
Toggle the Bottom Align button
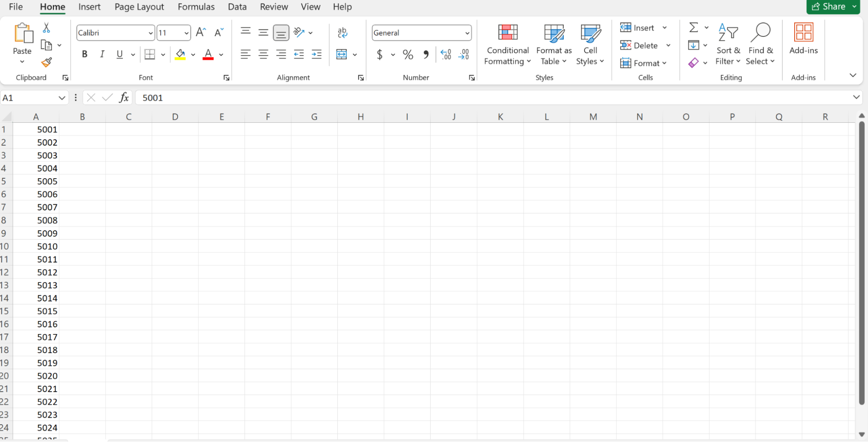pos(281,33)
